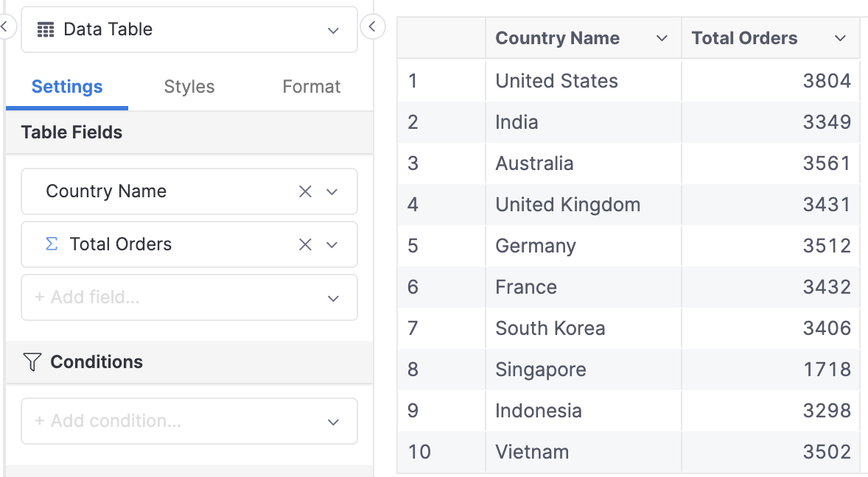This screenshot has width=868, height=477.
Task: Click row number 9 in the table
Action: (413, 411)
